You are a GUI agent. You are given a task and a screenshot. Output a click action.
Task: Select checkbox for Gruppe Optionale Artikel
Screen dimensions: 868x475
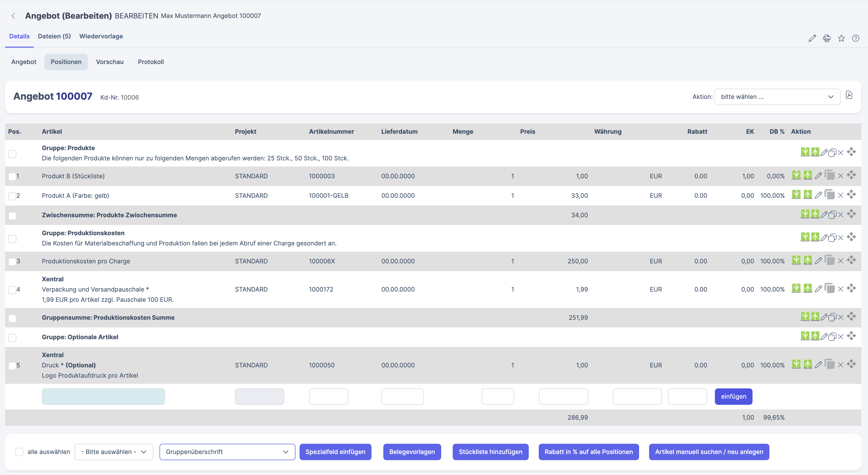coord(12,337)
